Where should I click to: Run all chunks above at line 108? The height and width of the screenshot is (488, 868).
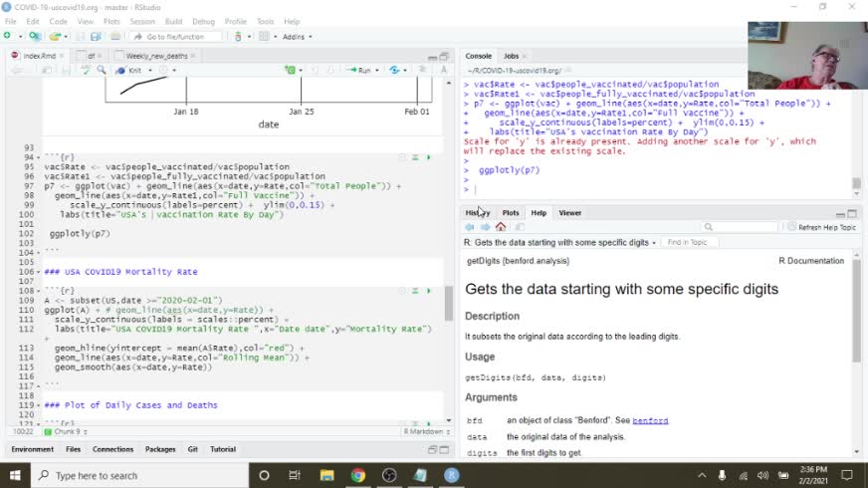tap(415, 290)
